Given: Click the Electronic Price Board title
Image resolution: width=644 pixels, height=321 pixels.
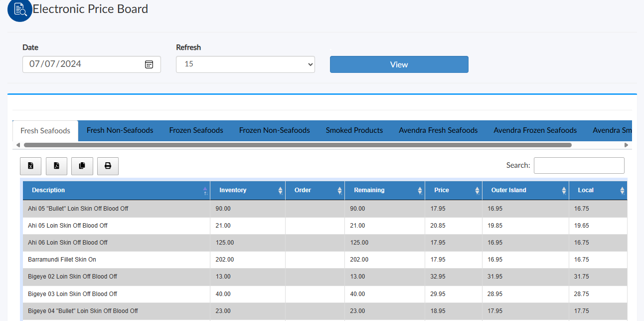Looking at the screenshot, I should coord(90,9).
